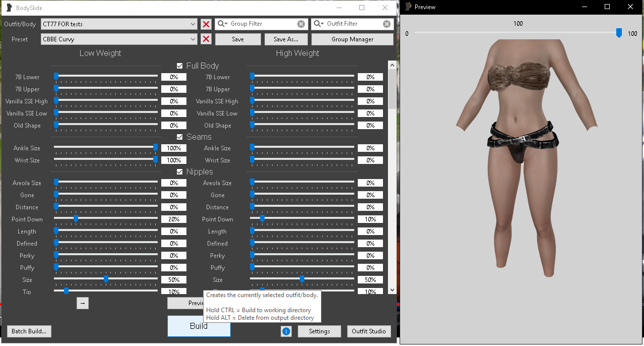This screenshot has width=644, height=346.
Task: Expand the Outfit/Body dropdown list
Action: pyautogui.click(x=194, y=24)
